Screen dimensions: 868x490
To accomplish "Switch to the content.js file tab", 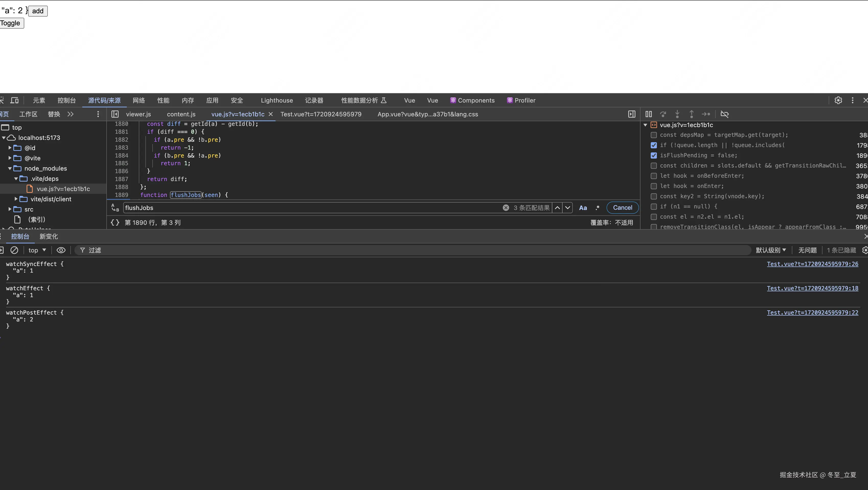I will [181, 114].
